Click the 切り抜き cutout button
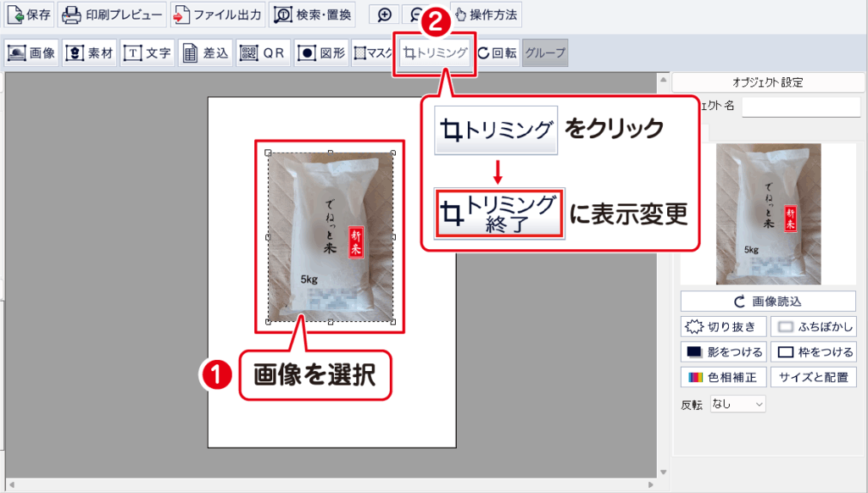The image size is (868, 493). (x=723, y=327)
